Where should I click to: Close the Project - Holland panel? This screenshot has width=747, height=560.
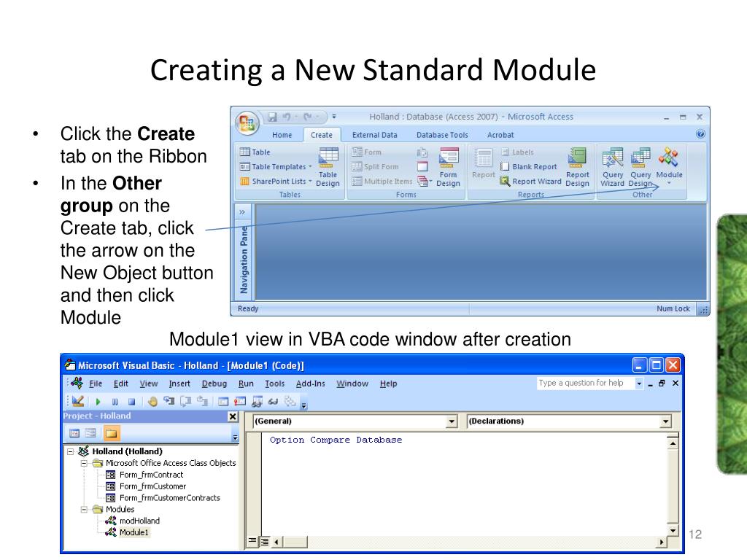pyautogui.click(x=233, y=416)
